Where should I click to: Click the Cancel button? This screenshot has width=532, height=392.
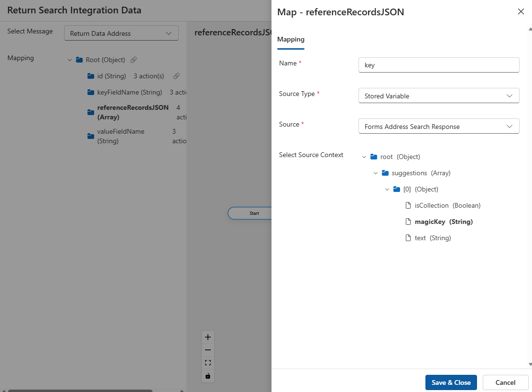505,382
